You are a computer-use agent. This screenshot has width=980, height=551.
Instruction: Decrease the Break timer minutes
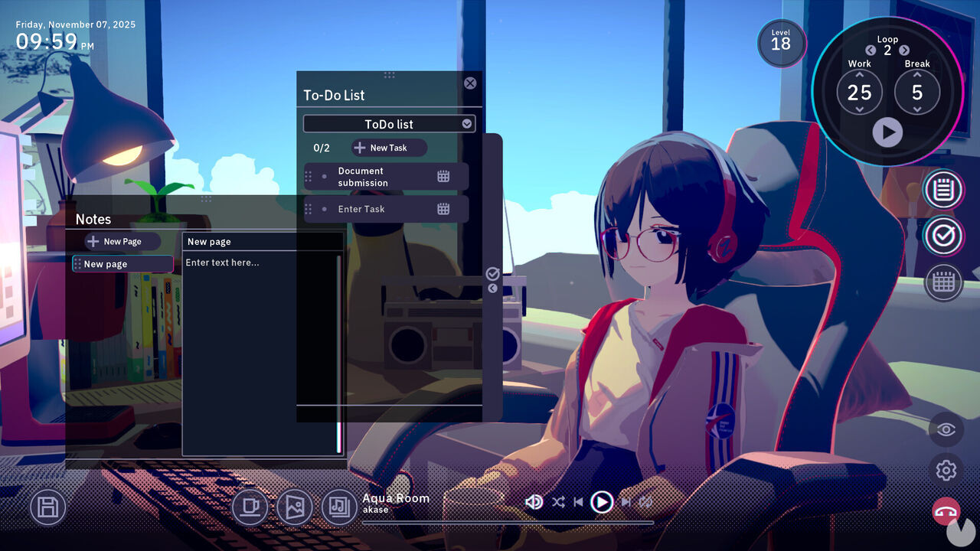pos(917,110)
